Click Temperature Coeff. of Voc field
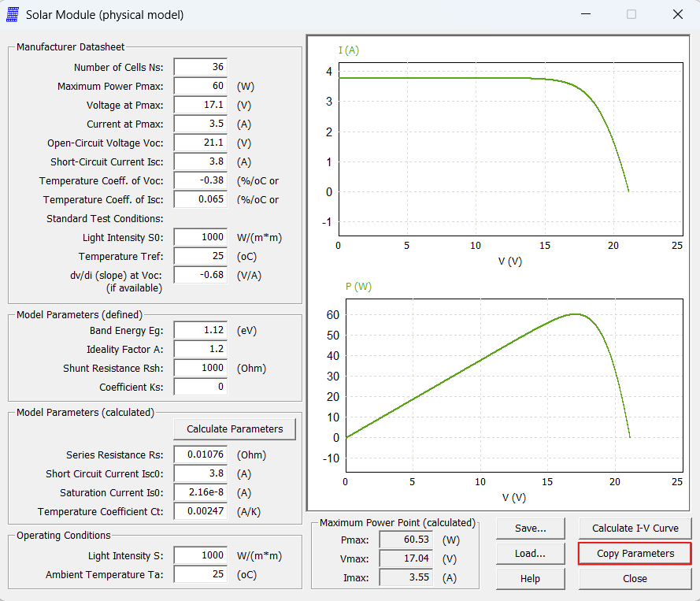 [201, 180]
